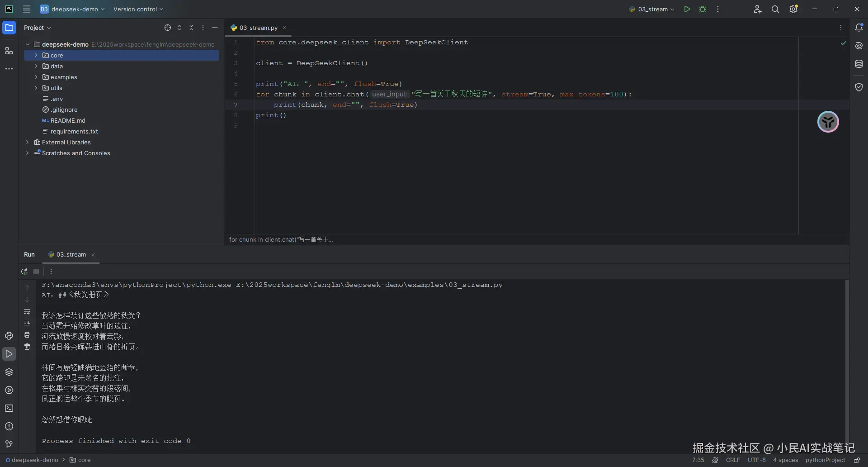Open the Git tool window
The width and height of the screenshot is (868, 467).
pos(9,444)
